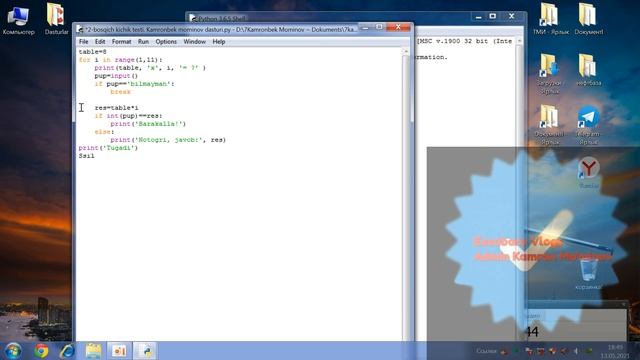The image size is (640, 360).
Task: Place cursor on the 'table=8' line
Action: (x=93, y=52)
